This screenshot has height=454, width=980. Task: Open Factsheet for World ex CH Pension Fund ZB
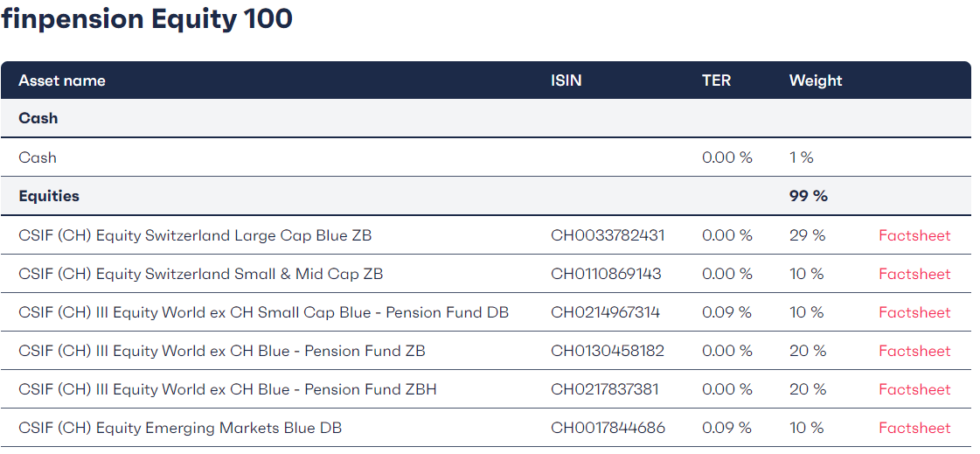click(914, 351)
